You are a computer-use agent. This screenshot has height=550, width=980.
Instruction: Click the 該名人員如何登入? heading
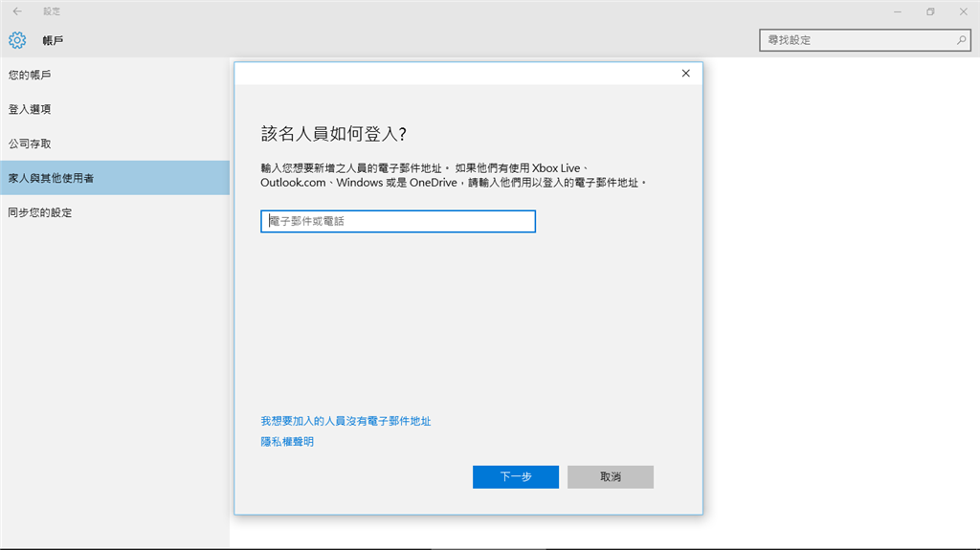click(x=334, y=134)
